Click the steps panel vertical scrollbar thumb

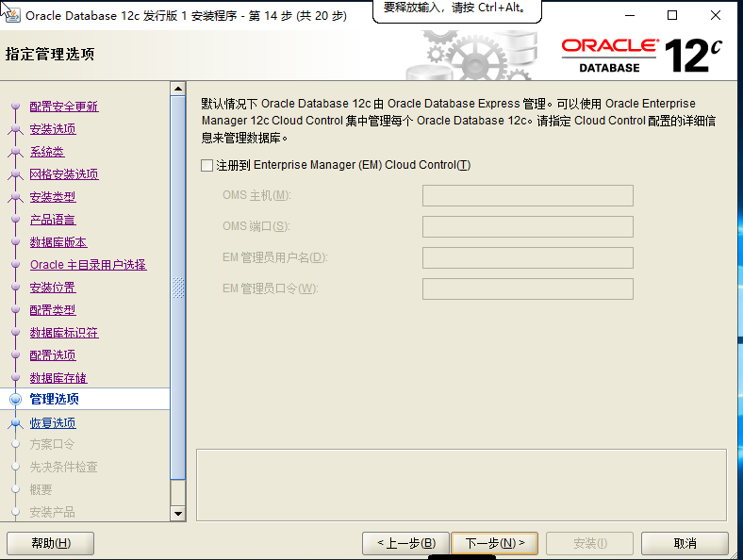click(x=178, y=288)
